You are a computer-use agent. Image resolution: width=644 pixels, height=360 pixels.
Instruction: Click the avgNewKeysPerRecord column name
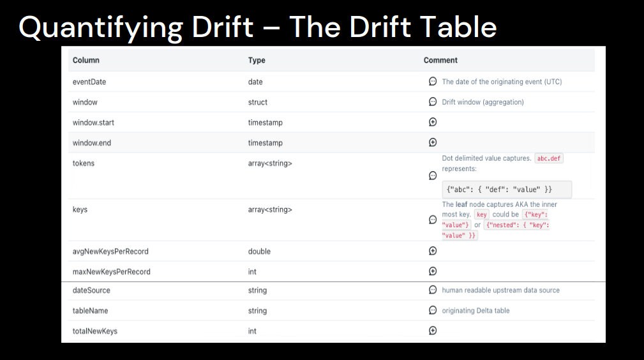[110, 251]
